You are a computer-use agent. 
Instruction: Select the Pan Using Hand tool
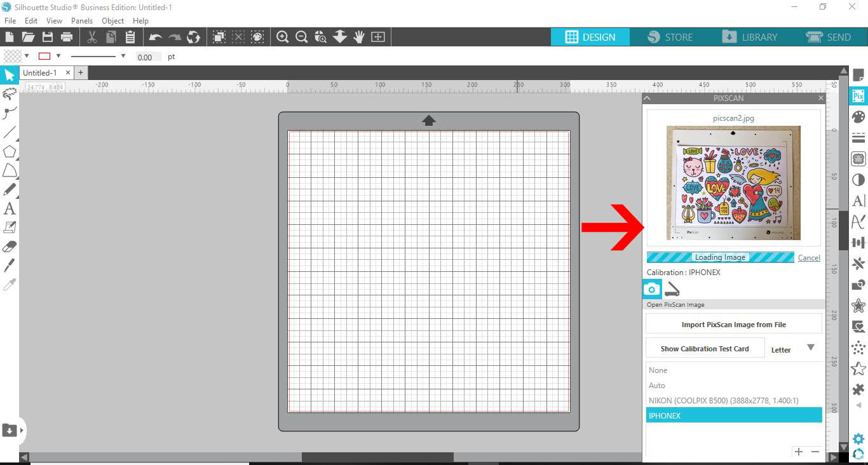click(x=358, y=36)
